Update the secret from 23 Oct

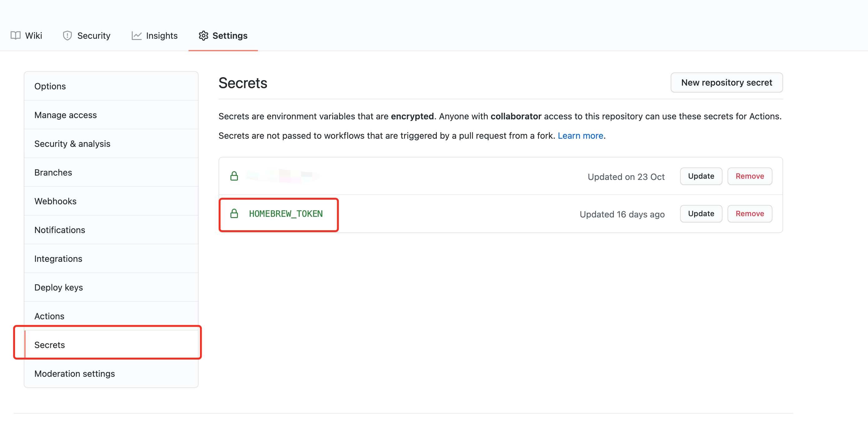point(701,176)
